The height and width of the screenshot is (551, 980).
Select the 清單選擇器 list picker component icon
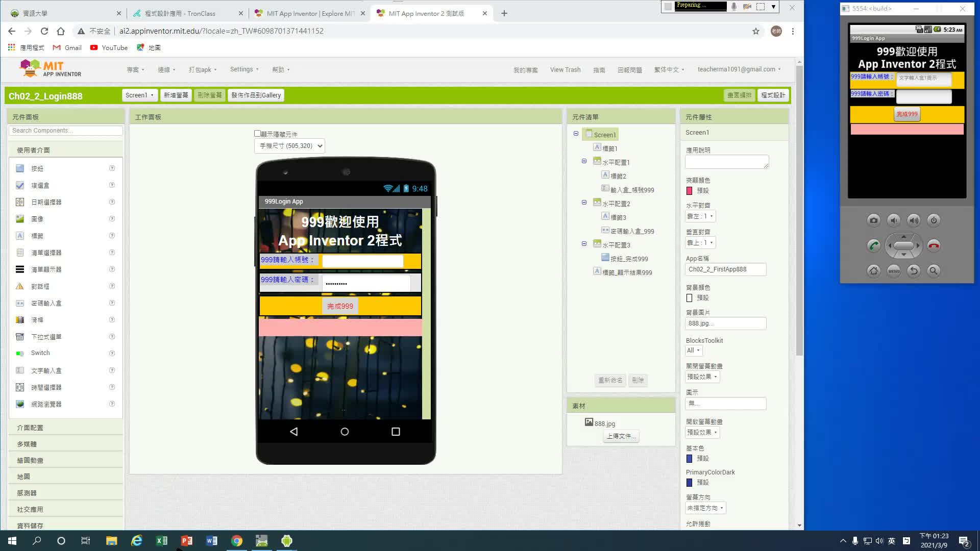click(20, 253)
